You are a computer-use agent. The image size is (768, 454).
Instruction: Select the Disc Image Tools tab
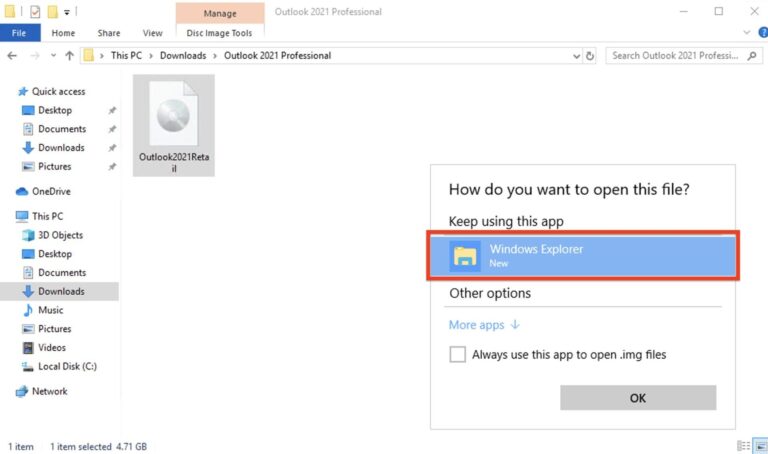pyautogui.click(x=219, y=33)
